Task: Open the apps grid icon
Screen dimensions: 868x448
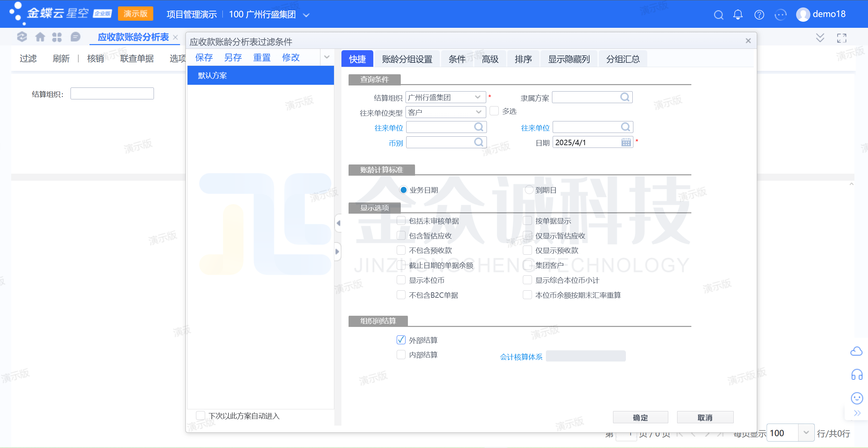Action: coord(57,37)
